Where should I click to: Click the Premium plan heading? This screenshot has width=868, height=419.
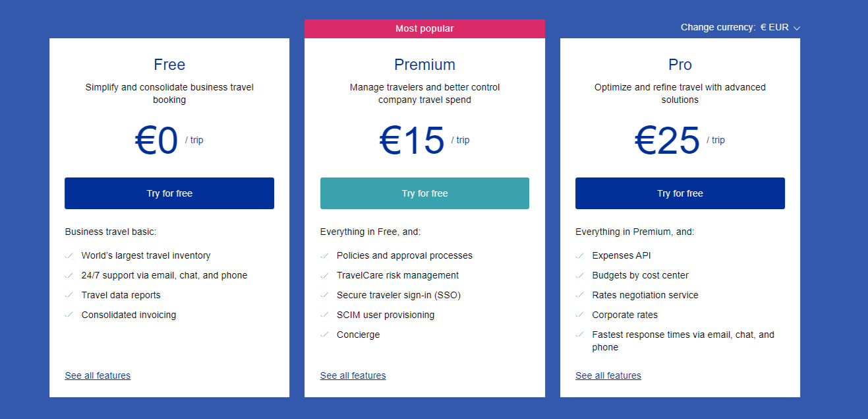pos(424,65)
